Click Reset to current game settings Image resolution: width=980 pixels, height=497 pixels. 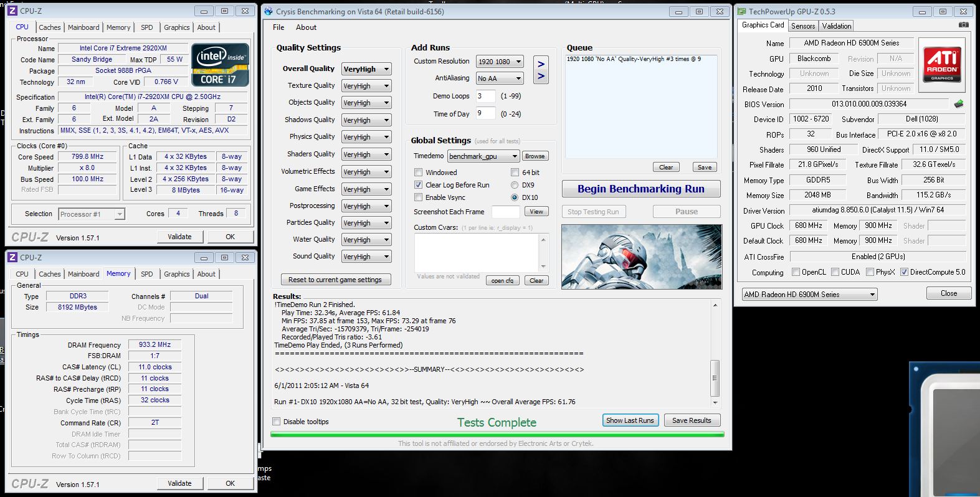(x=335, y=280)
